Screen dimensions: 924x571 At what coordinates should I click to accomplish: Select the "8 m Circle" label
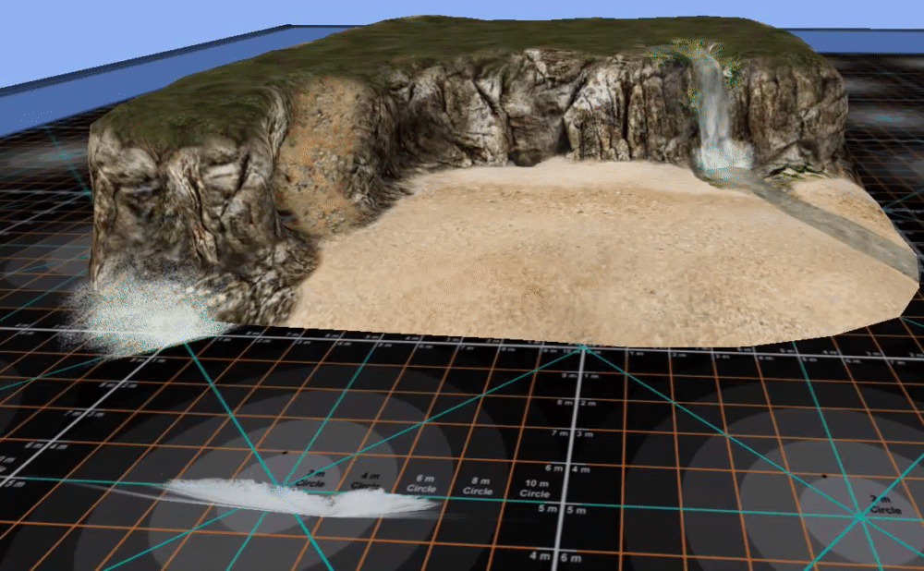point(478,486)
